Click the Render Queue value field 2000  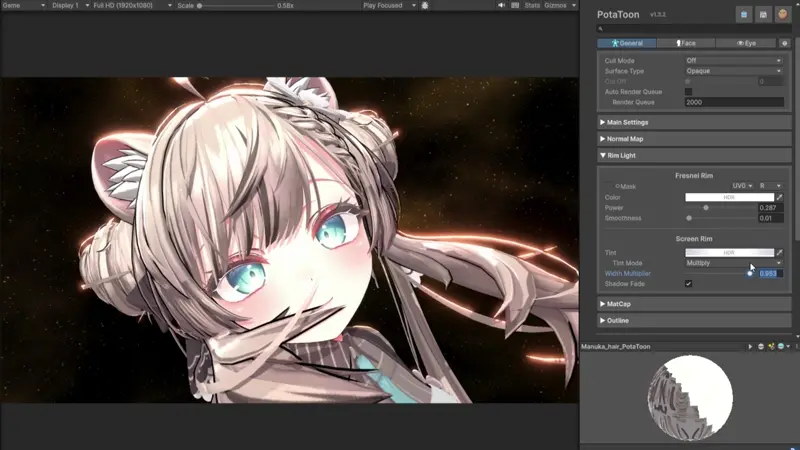(734, 102)
